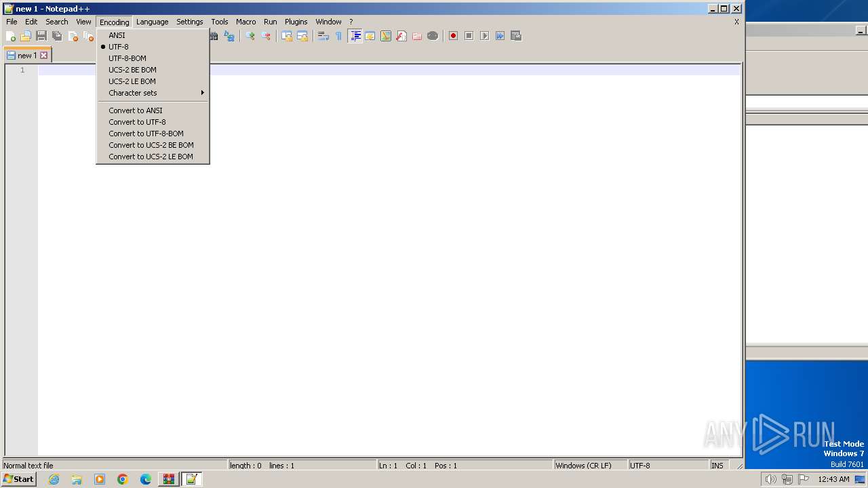Toggle the Monitoring eye toolbar icon
The height and width of the screenshot is (488, 868).
433,36
